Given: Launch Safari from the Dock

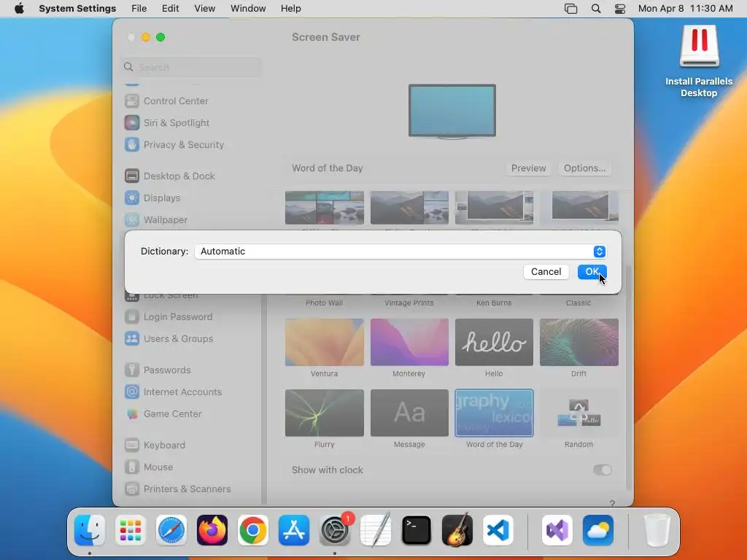Looking at the screenshot, I should (171, 531).
